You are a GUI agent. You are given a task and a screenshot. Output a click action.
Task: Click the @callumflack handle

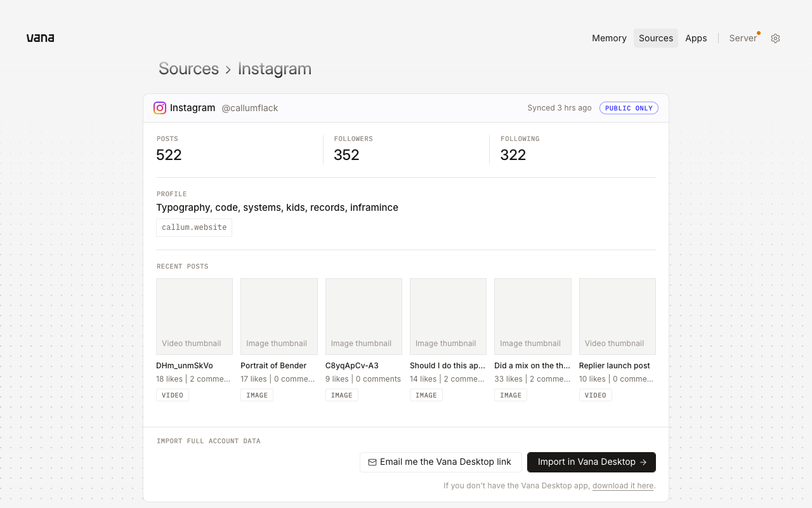pyautogui.click(x=250, y=108)
